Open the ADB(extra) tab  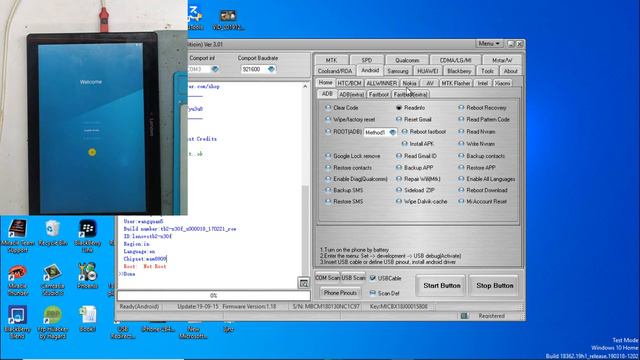351,94
